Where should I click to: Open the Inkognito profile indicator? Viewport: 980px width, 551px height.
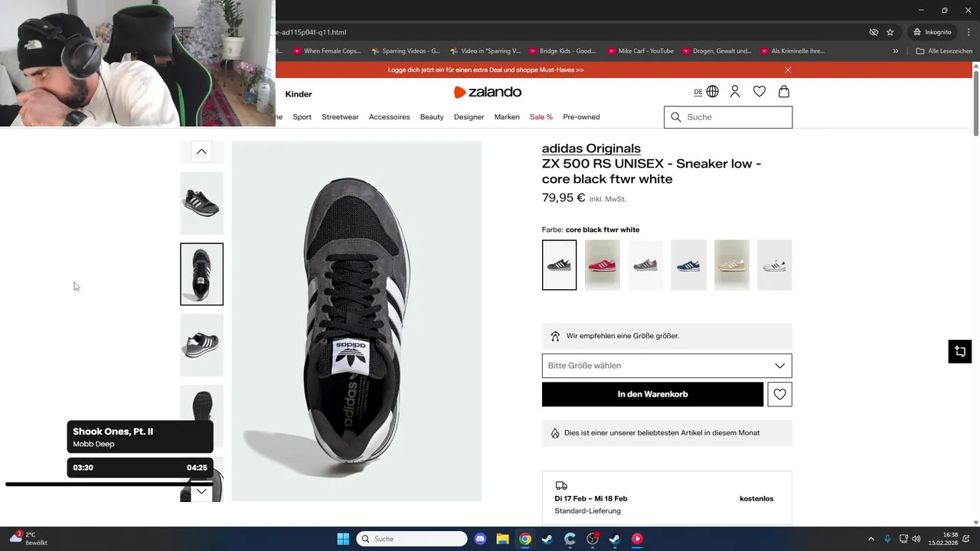933,32
